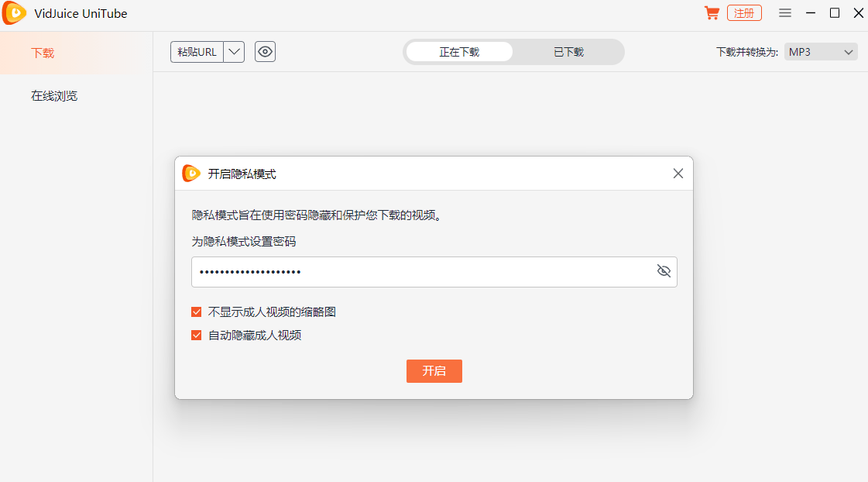Image resolution: width=868 pixels, height=482 pixels.
Task: Click the dialog's orange logo icon
Action: pyautogui.click(x=191, y=174)
